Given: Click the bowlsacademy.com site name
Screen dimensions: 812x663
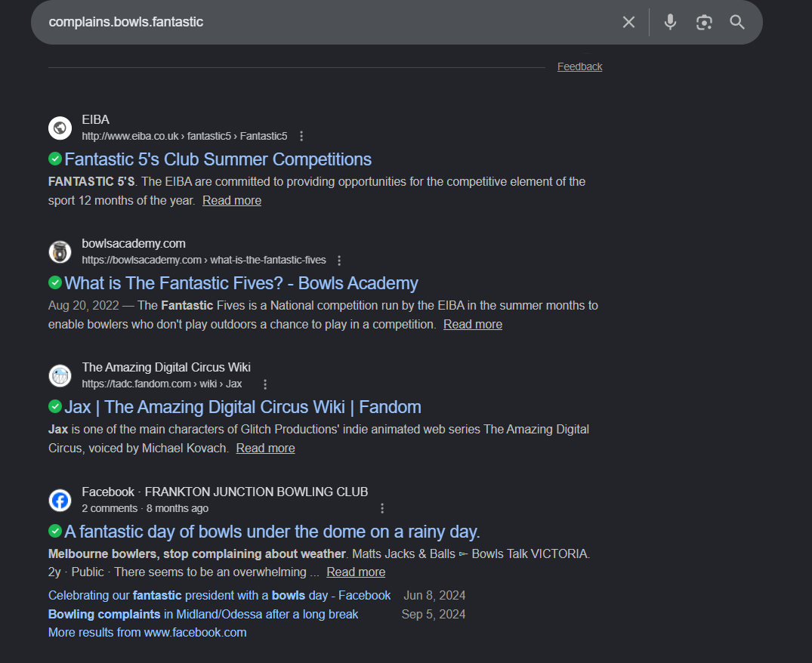Looking at the screenshot, I should coord(134,244).
